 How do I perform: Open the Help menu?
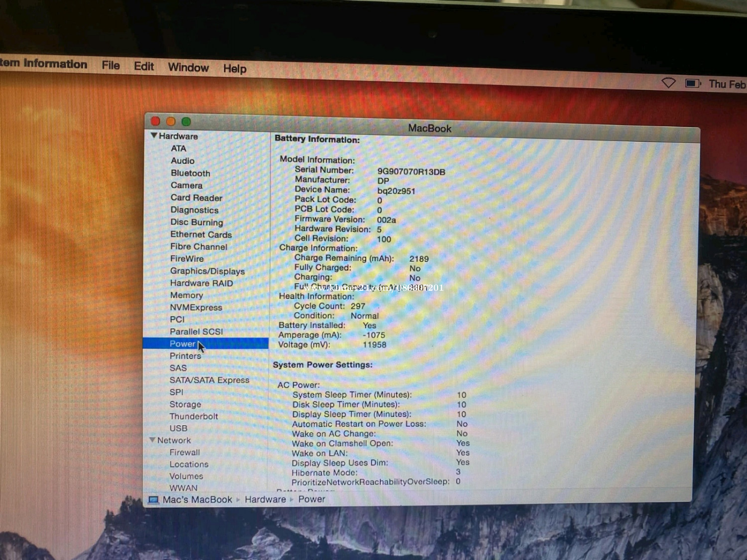tap(235, 69)
